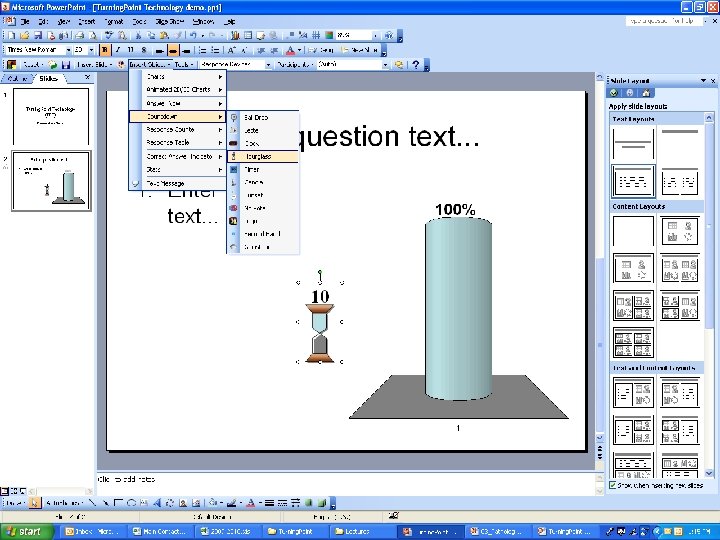This screenshot has height=540, width=720.
Task: Select Timer countdown option
Action: [x=263, y=169]
